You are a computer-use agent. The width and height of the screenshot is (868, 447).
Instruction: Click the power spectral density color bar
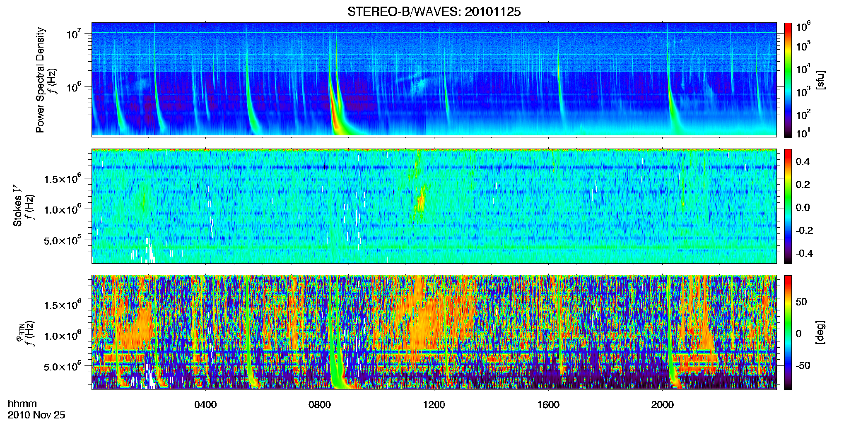tap(788, 80)
